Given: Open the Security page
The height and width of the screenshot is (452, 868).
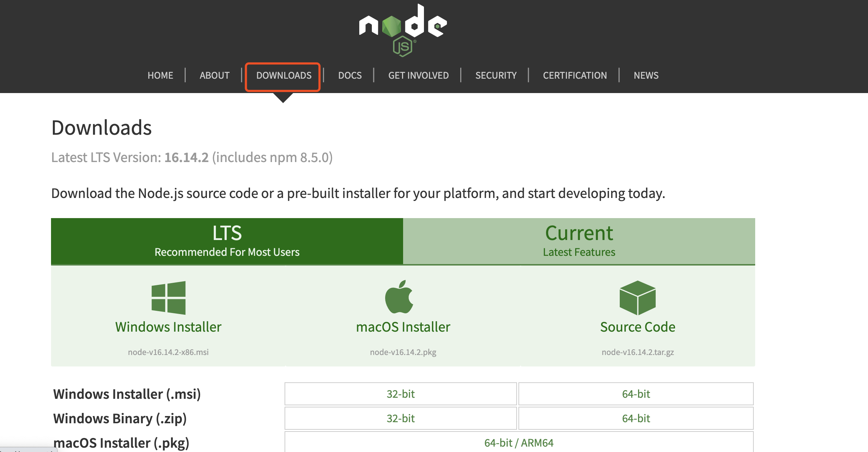Looking at the screenshot, I should coord(496,75).
